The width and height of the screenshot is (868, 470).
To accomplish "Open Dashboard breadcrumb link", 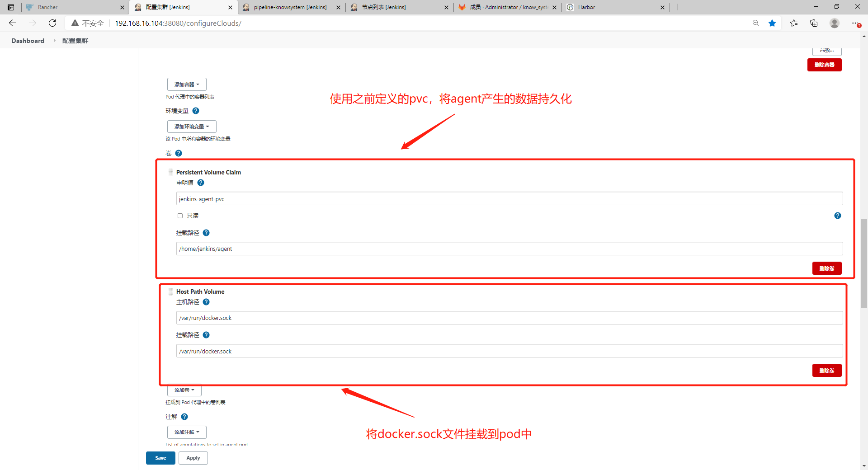I will click(x=28, y=41).
